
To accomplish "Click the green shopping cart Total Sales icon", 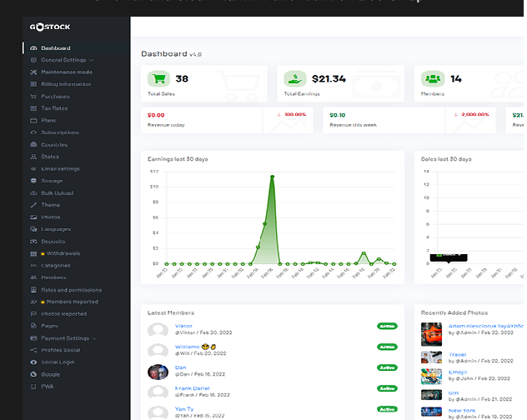I will coord(158,79).
